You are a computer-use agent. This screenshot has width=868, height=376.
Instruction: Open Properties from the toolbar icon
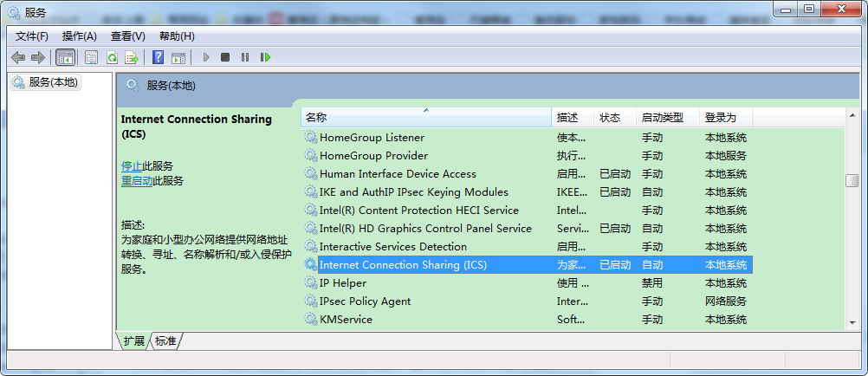coord(91,57)
